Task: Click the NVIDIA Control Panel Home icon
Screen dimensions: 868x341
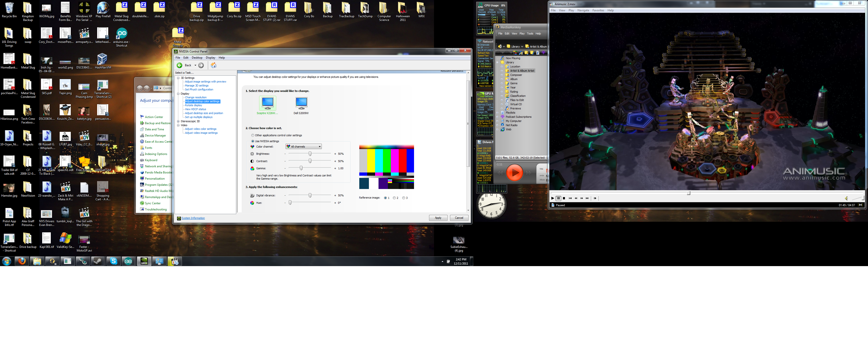Action: (214, 65)
